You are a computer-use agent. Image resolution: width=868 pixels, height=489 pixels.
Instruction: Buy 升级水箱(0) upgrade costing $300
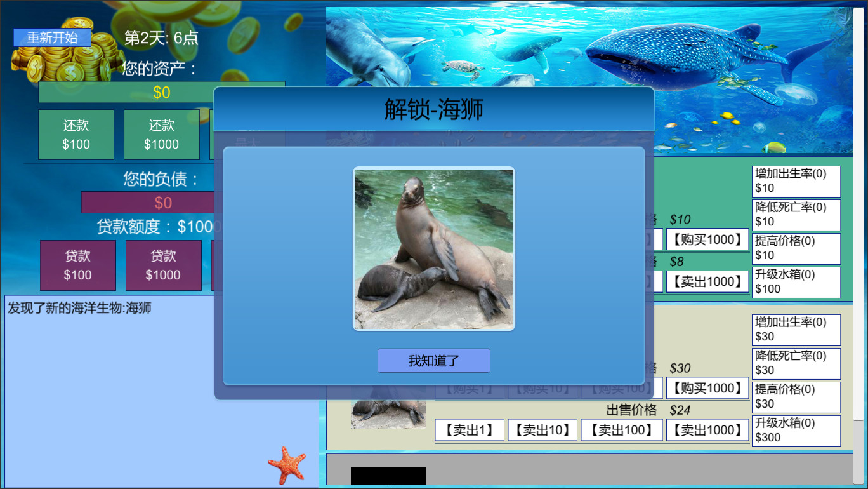pyautogui.click(x=796, y=431)
